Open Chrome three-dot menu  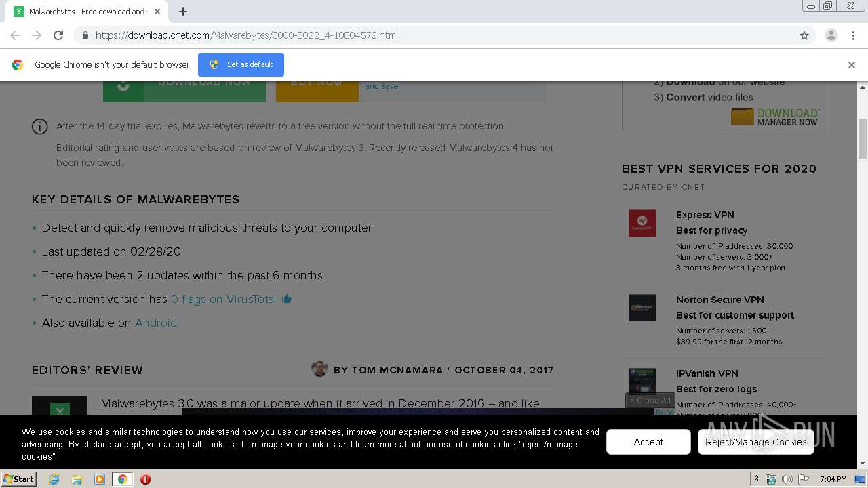[853, 35]
